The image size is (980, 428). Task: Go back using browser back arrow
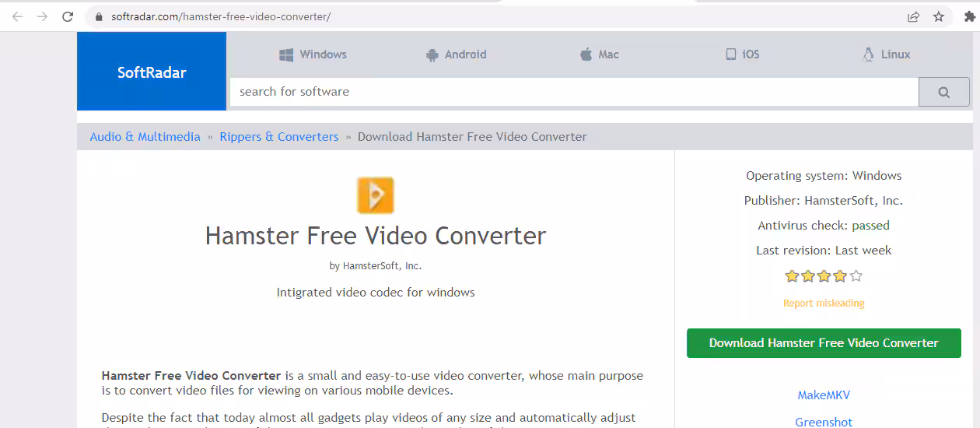coord(17,16)
